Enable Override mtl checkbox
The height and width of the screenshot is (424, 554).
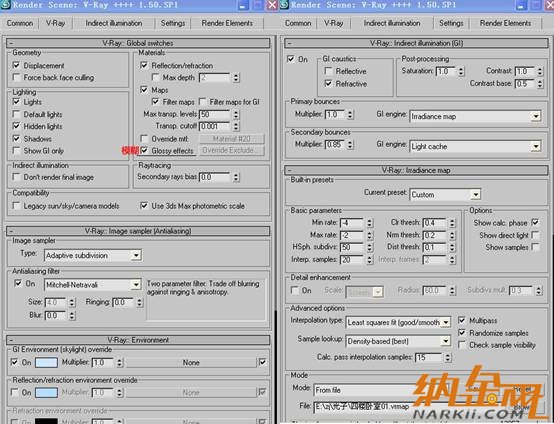click(x=144, y=139)
